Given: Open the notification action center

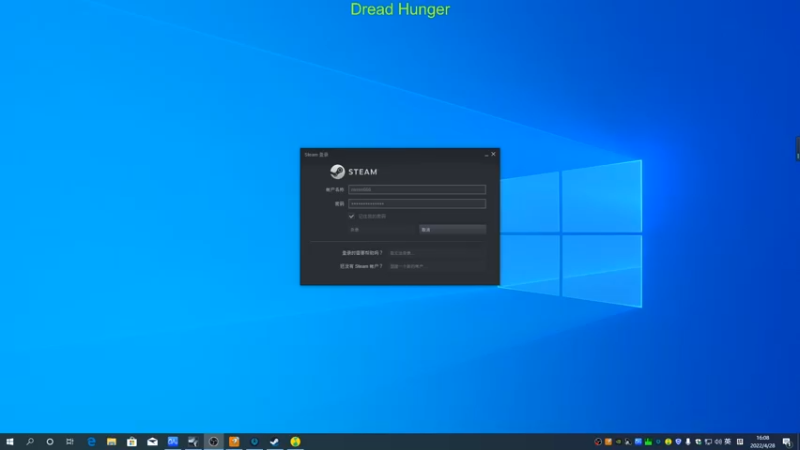Looking at the screenshot, I should (787, 442).
